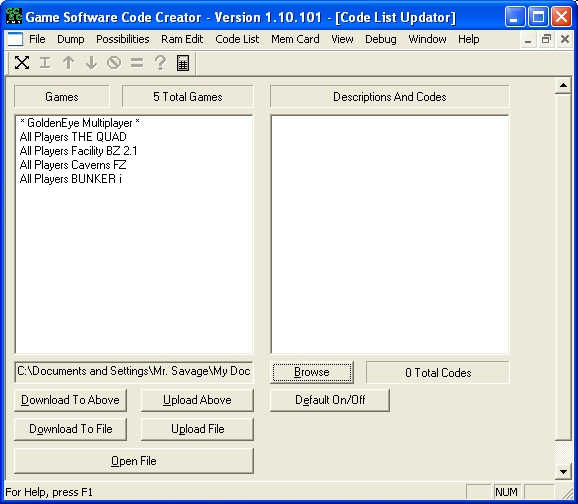578x504 pixels.
Task: Click inside the empty codes list box
Action: (x=390, y=234)
